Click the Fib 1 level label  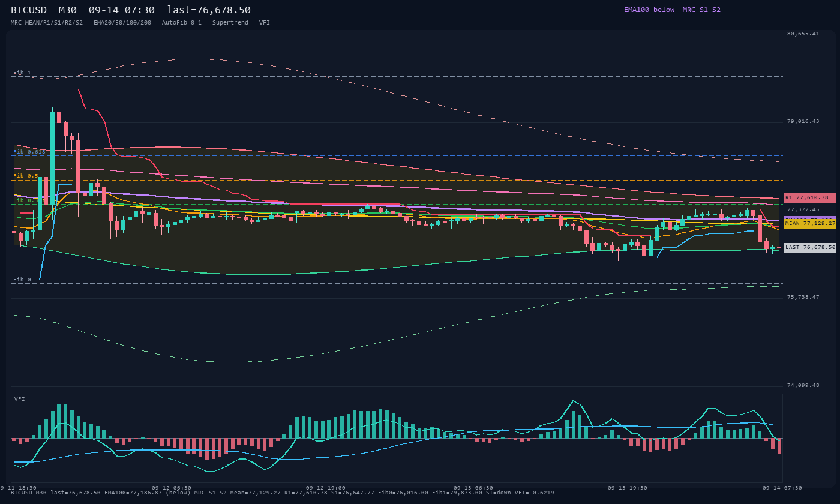22,73
